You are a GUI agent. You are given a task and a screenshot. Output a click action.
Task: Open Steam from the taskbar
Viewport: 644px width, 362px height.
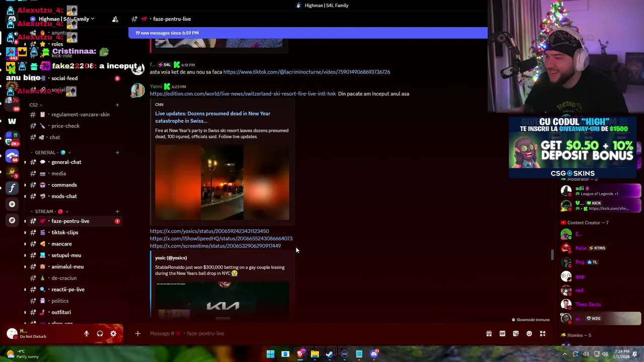click(330, 354)
